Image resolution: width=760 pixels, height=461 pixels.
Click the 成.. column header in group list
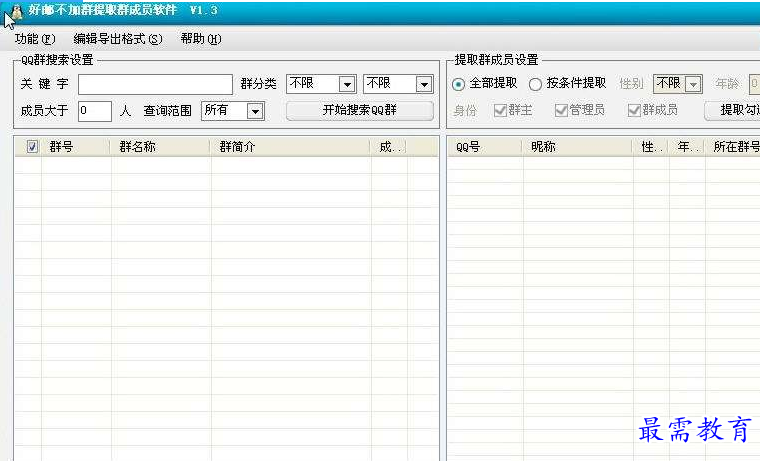coord(389,147)
